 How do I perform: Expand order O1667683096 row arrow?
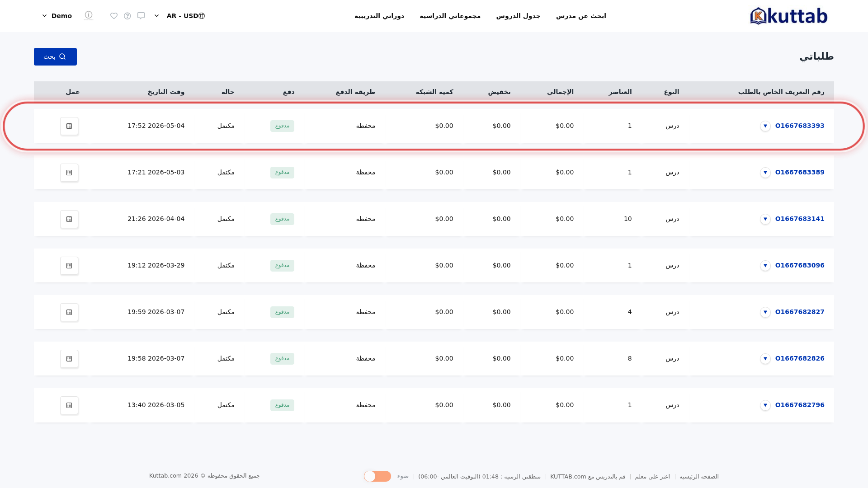click(765, 266)
